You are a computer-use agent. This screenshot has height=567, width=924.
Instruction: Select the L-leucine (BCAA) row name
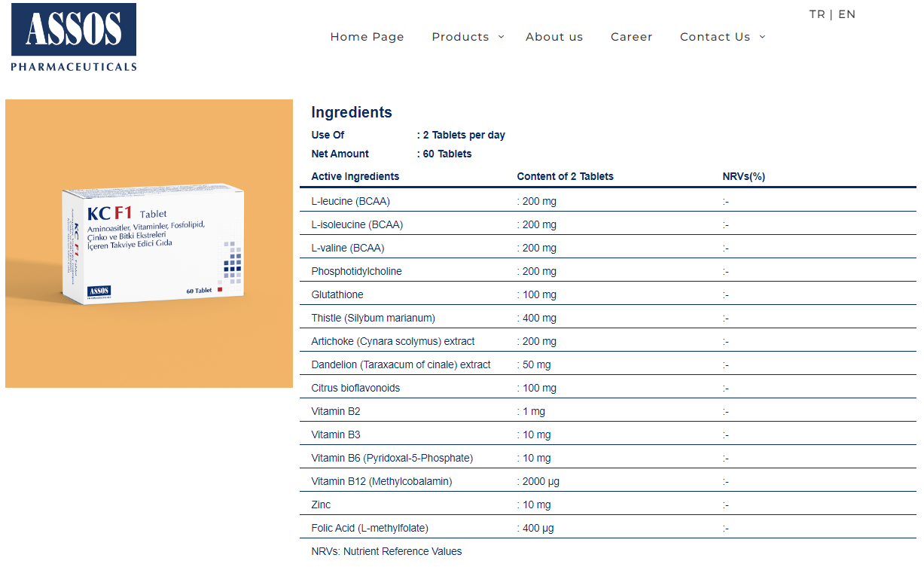pyautogui.click(x=351, y=202)
